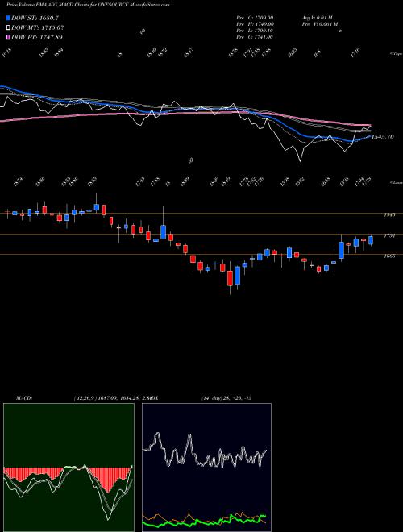
Task: Click the '1874' low value label at left
Action: pyautogui.click(x=19, y=182)
